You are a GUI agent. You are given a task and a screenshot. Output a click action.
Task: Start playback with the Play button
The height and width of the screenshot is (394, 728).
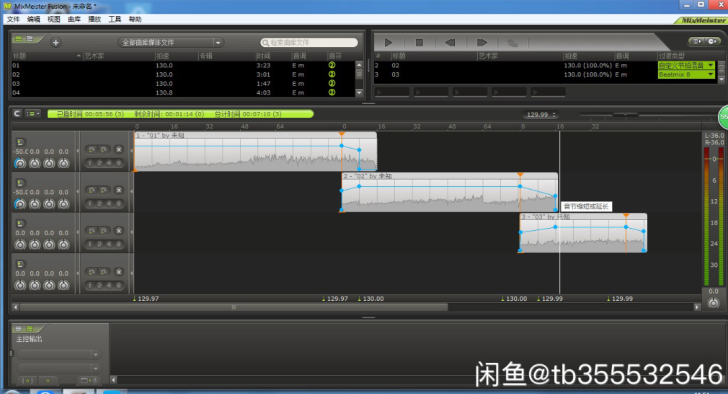pos(389,43)
